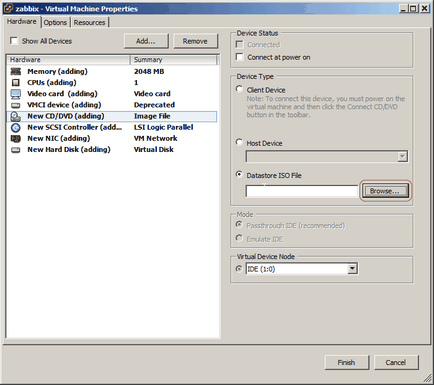Screen dimensions: 434x385
Task: Select the New Hard Disk (adding) row
Action: click(x=112, y=150)
